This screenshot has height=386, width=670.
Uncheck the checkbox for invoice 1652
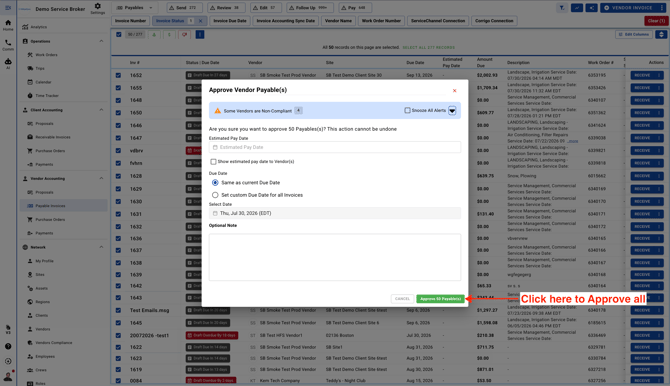pos(118,75)
